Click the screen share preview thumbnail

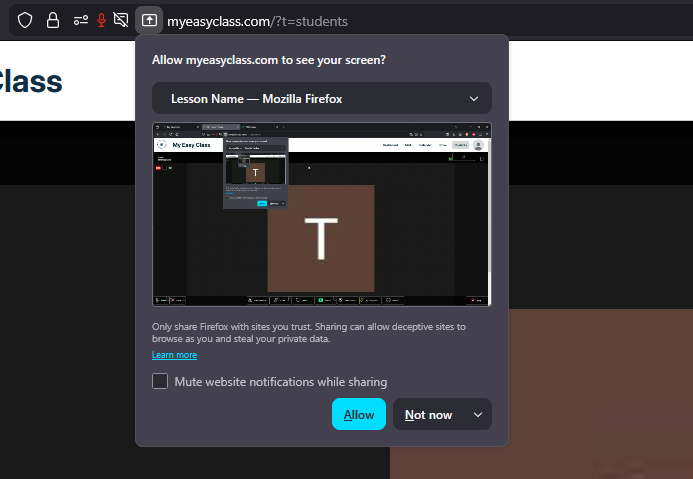[321, 214]
